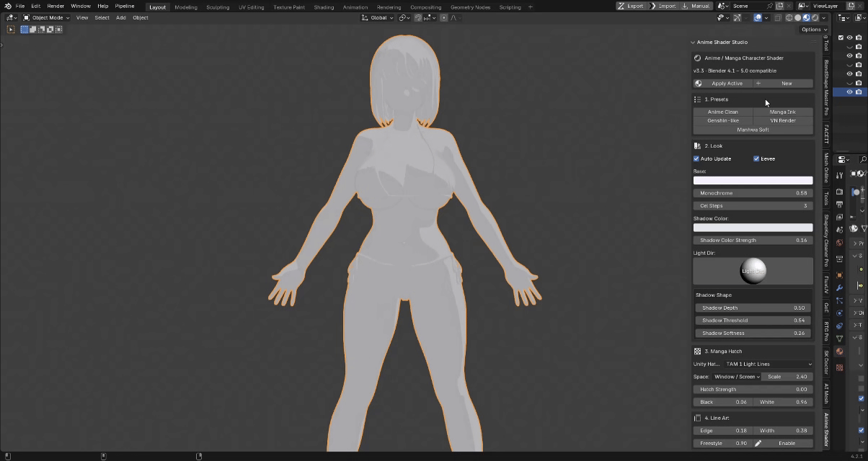This screenshot has width=868, height=461.
Task: Apply the Anime Clean preset
Action: click(x=723, y=112)
